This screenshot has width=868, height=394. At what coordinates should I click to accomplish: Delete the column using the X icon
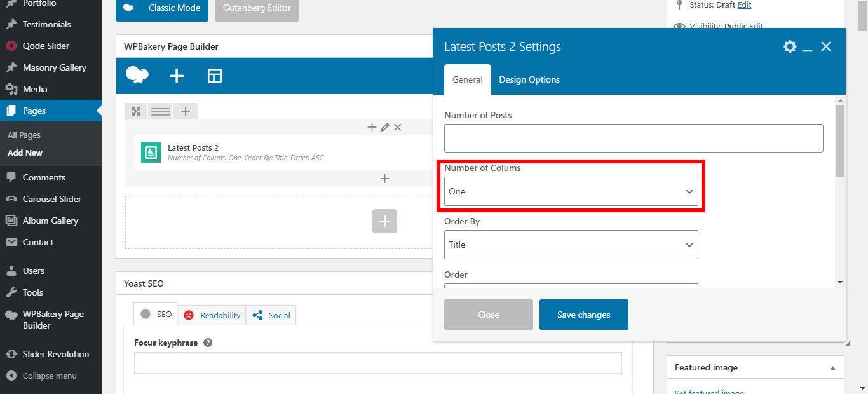[x=397, y=127]
